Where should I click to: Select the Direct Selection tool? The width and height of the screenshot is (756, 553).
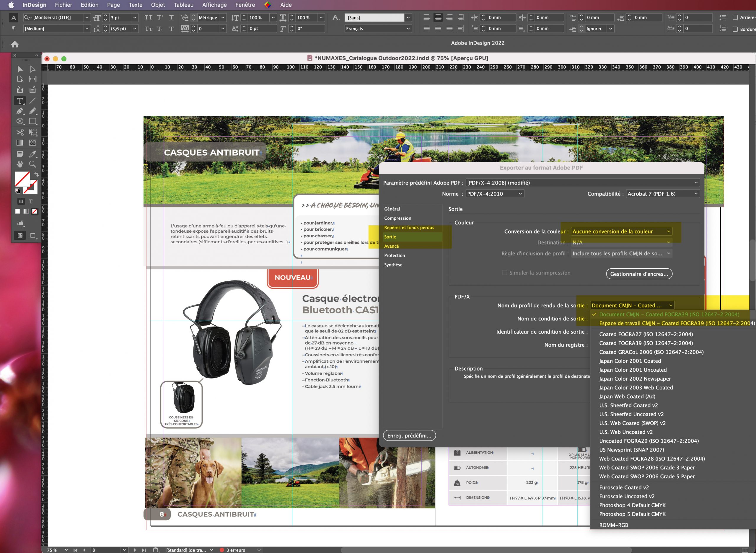[32, 69]
